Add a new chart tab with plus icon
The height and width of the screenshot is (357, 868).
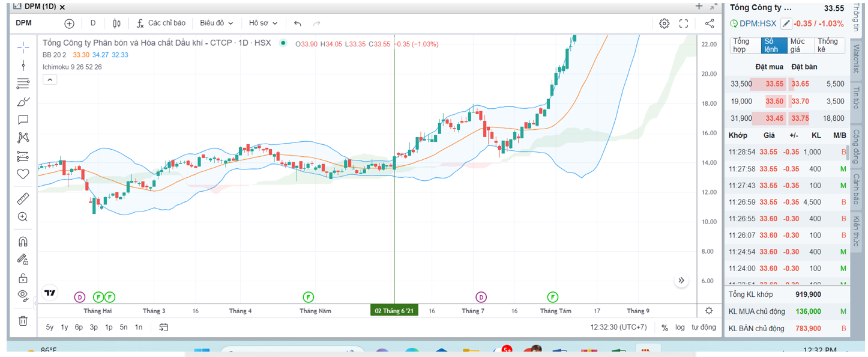click(699, 6)
